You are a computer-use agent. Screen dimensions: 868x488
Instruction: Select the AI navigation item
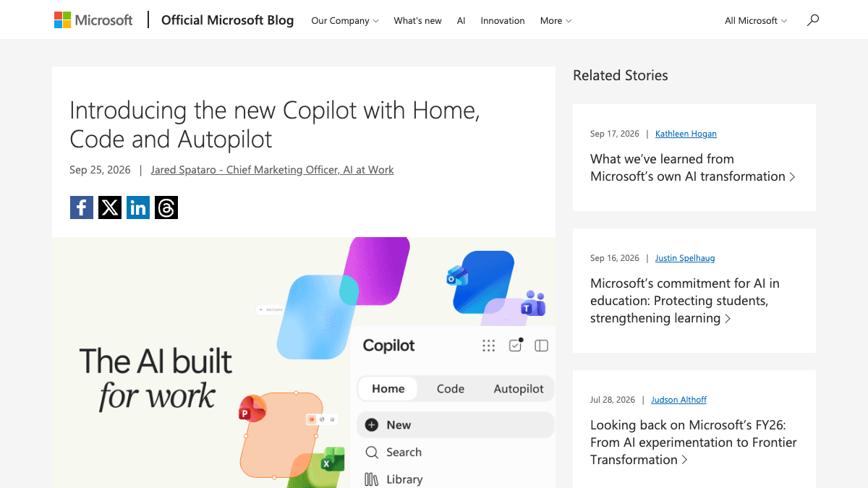tap(461, 20)
